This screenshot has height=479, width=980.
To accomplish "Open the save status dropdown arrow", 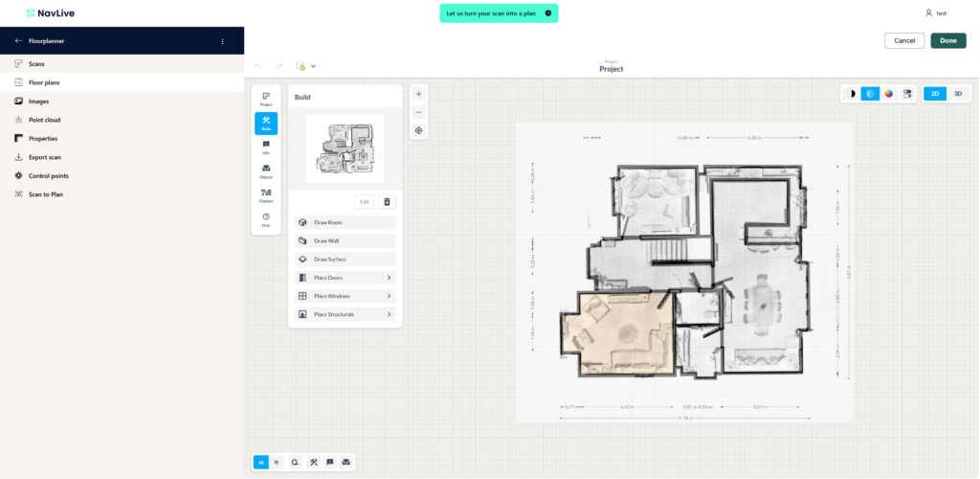I will (x=314, y=66).
